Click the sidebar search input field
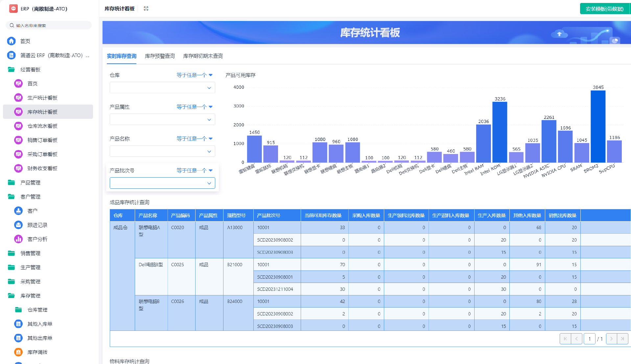The width and height of the screenshot is (631, 364). pyautogui.click(x=49, y=25)
